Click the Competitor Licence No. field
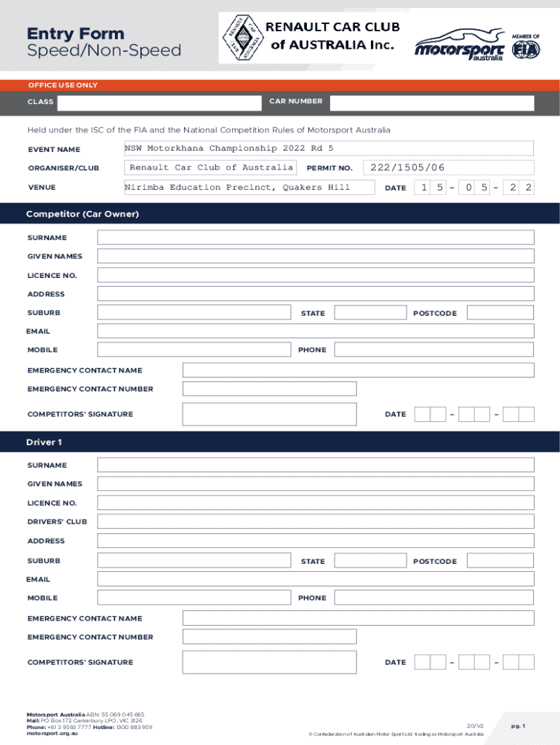The height and width of the screenshot is (745, 560). [x=316, y=275]
